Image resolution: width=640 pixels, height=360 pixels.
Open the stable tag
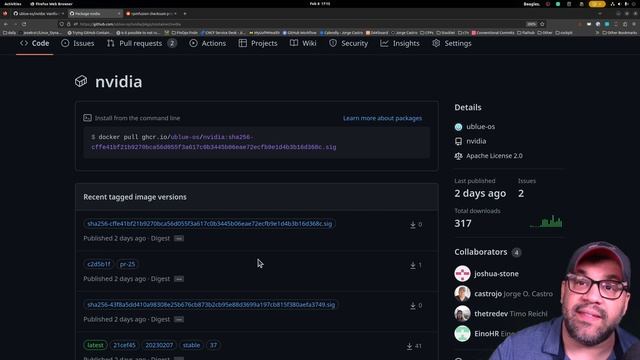click(x=191, y=345)
